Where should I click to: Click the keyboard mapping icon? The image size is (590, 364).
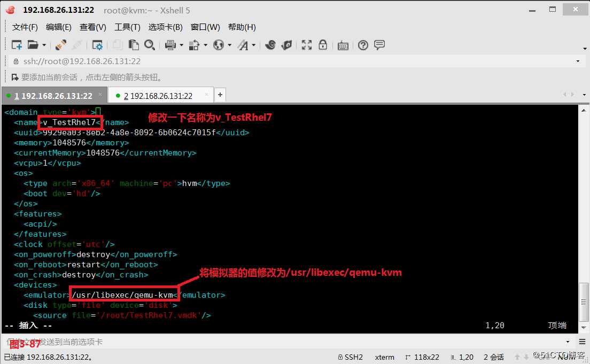[343, 46]
